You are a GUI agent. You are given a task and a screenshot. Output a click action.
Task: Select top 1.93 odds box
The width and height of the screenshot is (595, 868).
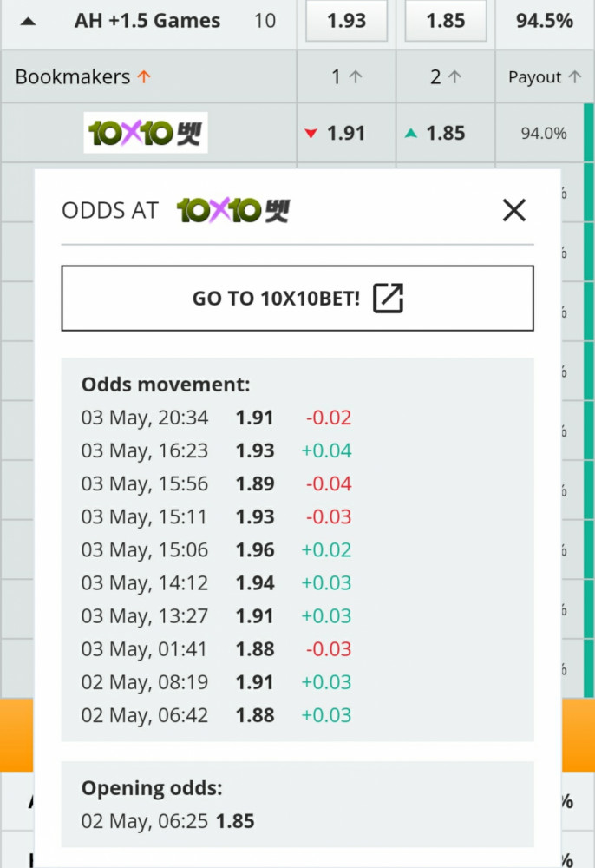347,21
